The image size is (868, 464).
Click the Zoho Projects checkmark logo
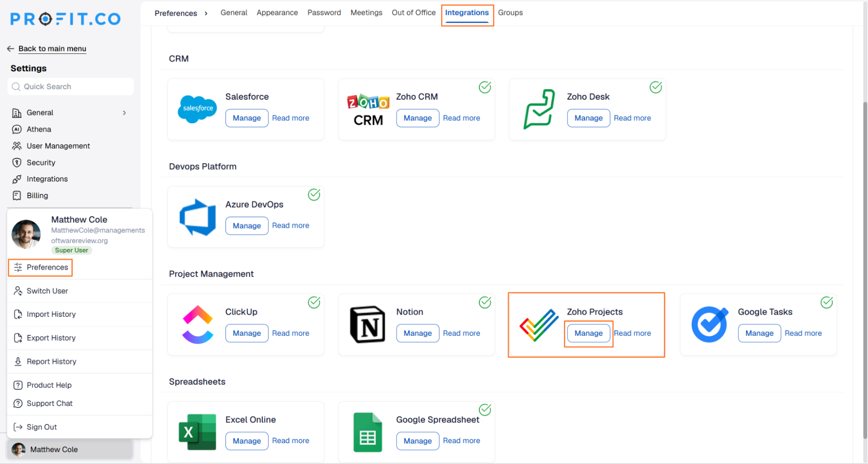[x=539, y=325]
